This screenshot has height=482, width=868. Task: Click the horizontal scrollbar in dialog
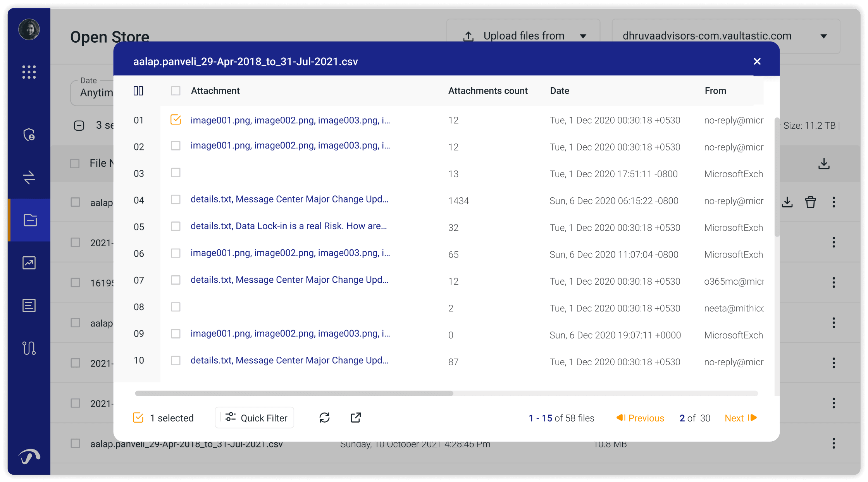pos(294,393)
